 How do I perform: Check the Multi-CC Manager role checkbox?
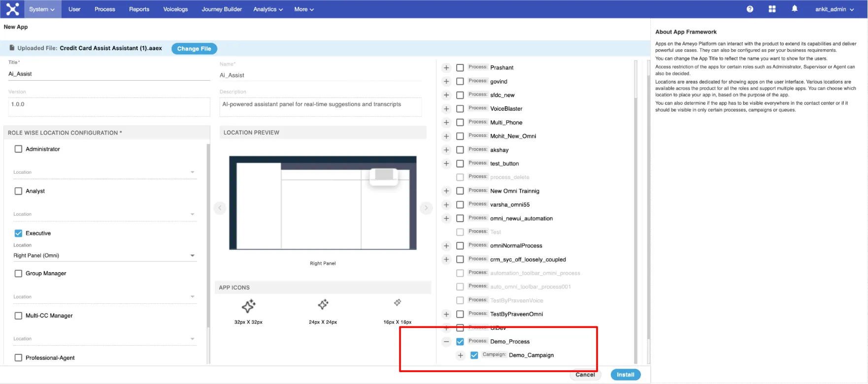tap(18, 316)
